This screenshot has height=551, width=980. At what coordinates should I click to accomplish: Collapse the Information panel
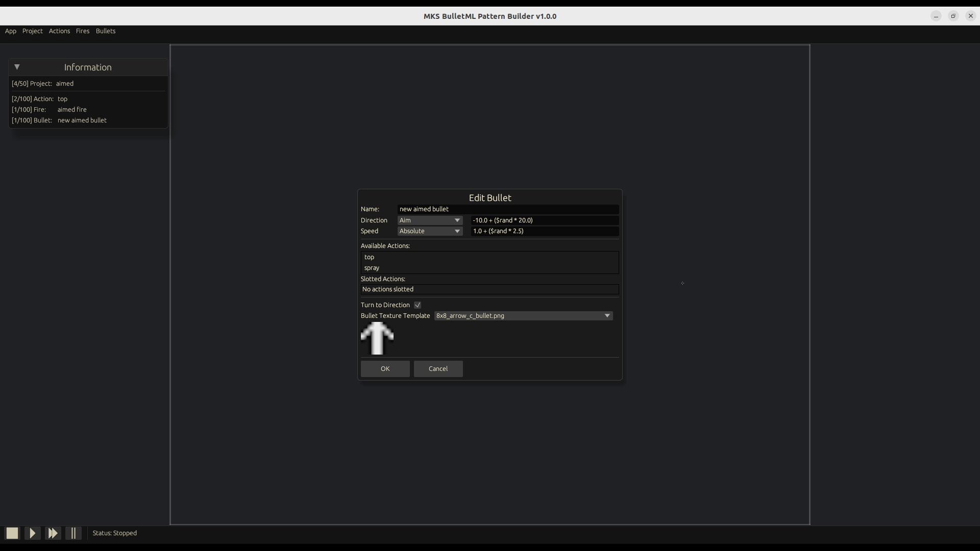coord(17,67)
